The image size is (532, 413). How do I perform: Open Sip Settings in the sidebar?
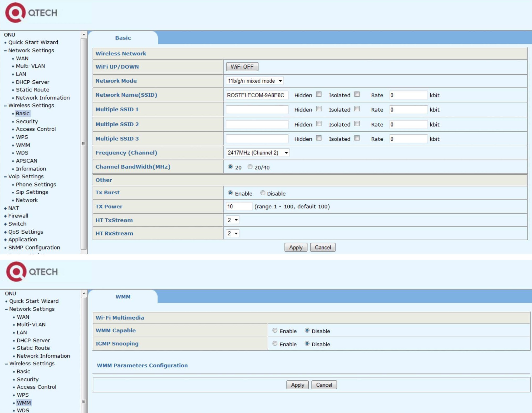[32, 192]
